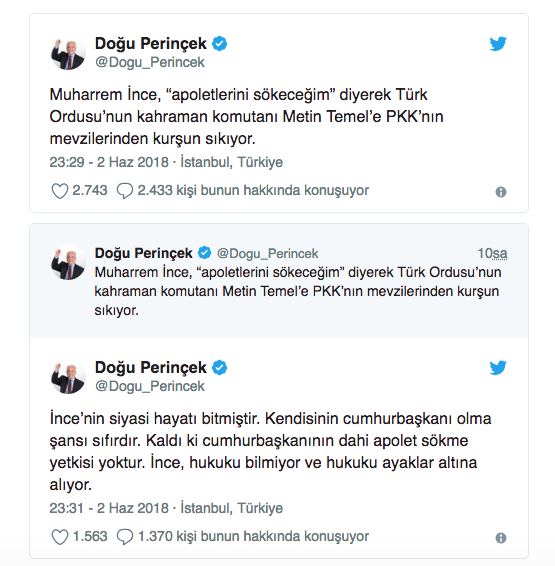Click reply bubble icon beside 1.370 kişi
This screenshot has height=566, width=555.
tap(125, 537)
